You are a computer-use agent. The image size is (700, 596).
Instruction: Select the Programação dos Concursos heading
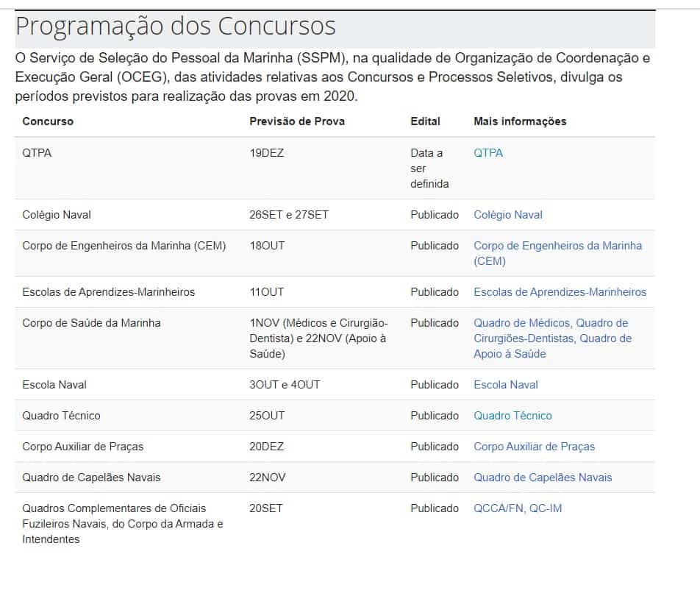tap(176, 26)
